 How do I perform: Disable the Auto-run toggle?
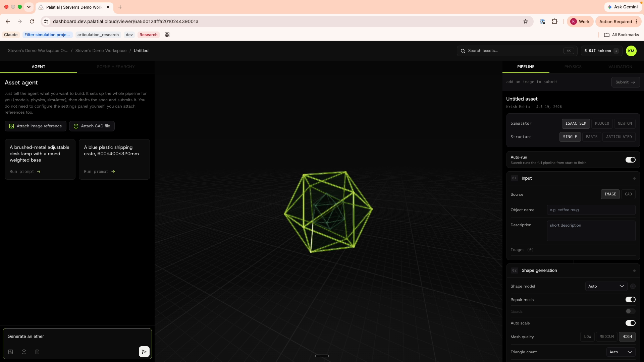[x=630, y=160]
